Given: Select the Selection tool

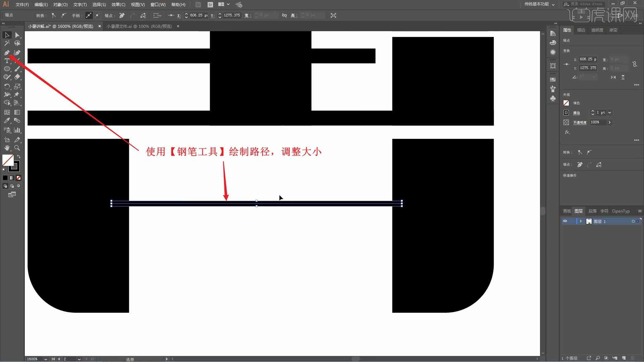Looking at the screenshot, I should click(x=7, y=35).
